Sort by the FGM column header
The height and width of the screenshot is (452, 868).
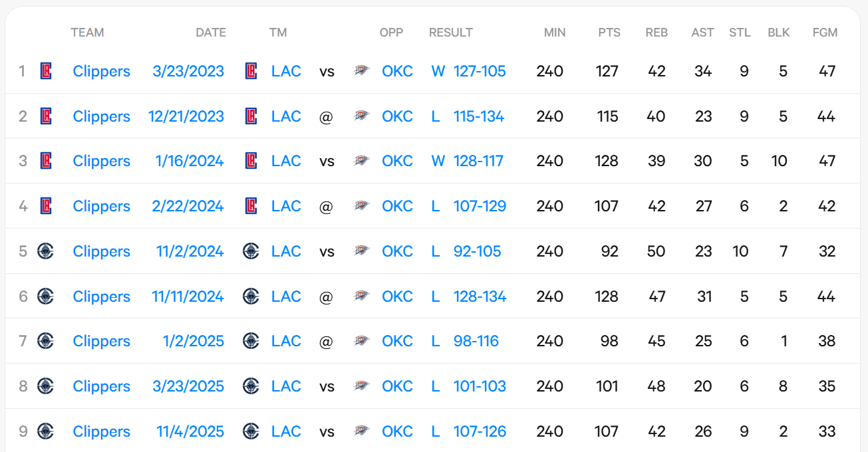[x=825, y=33]
